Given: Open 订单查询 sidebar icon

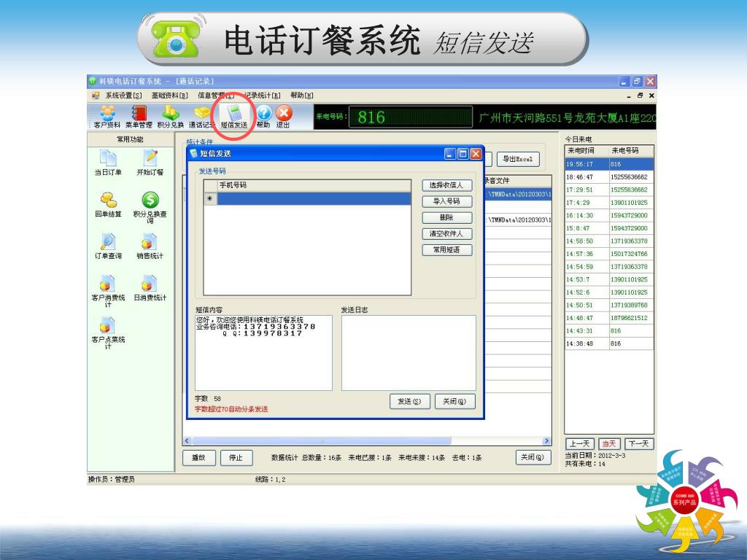Looking at the screenshot, I should coord(108,246).
